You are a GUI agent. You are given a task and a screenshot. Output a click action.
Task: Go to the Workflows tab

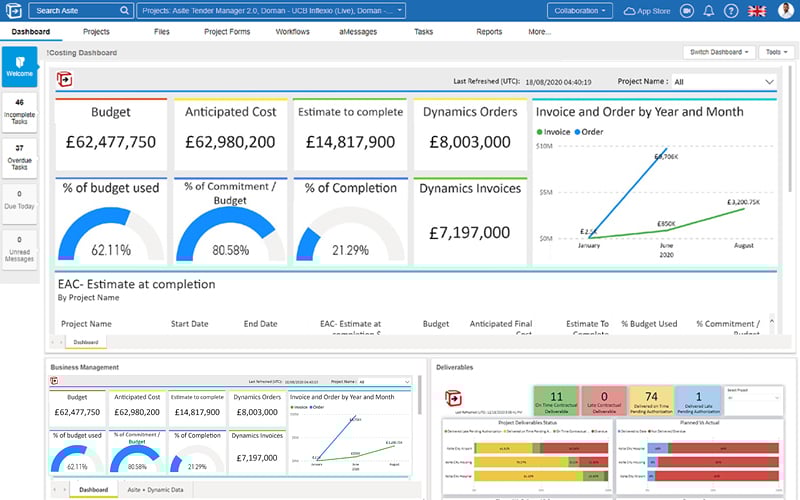pyautogui.click(x=292, y=32)
